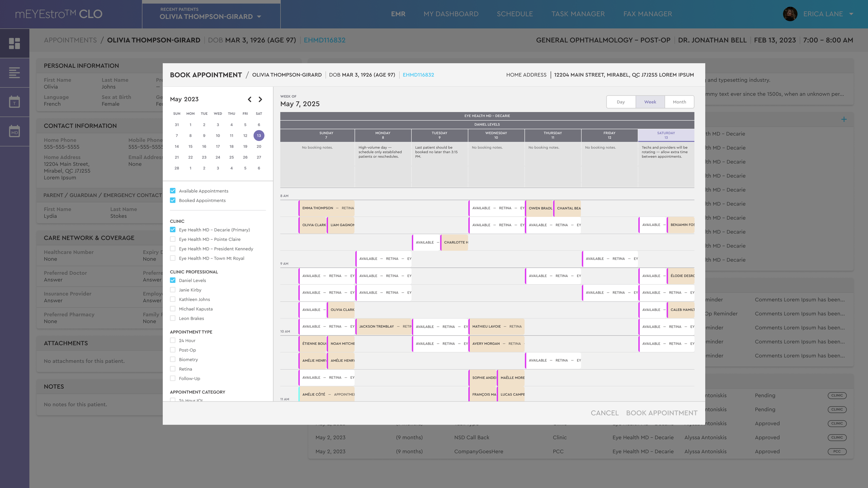Enable Eye Health MD – Pointe Claire clinic
Image resolution: width=868 pixels, height=488 pixels.
(173, 239)
